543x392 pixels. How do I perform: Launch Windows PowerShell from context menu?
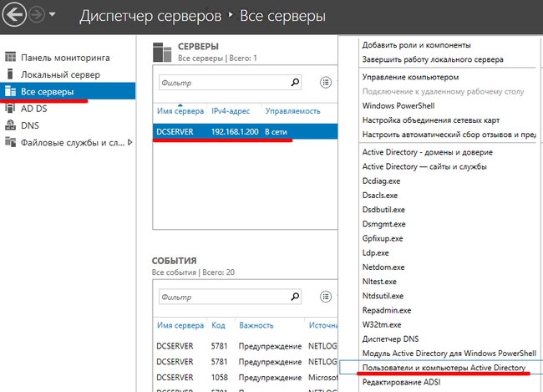(x=398, y=106)
